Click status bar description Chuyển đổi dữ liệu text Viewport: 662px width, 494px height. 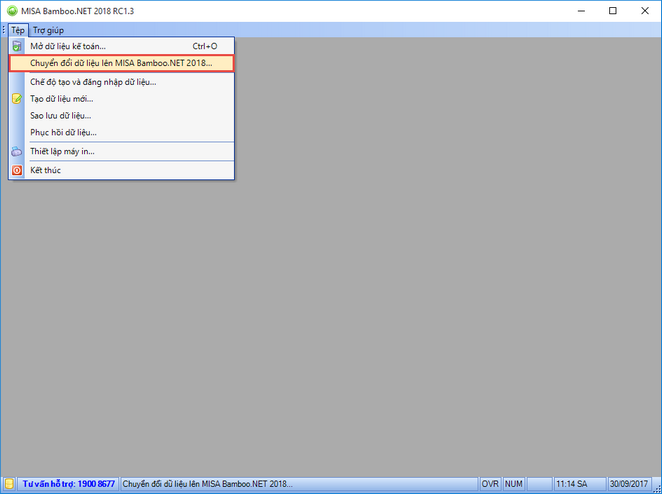(208, 484)
